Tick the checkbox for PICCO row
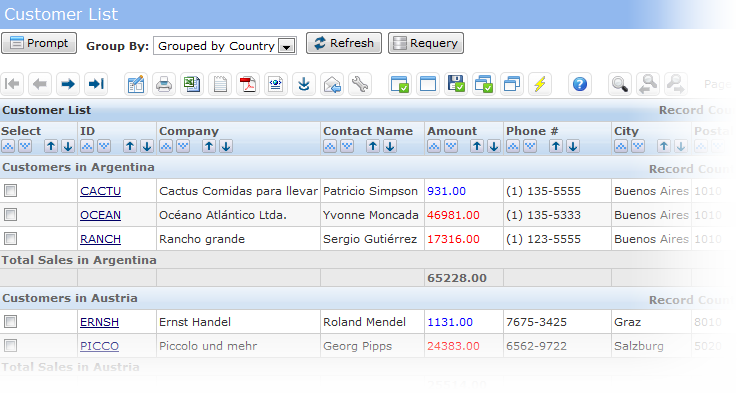 coord(10,345)
